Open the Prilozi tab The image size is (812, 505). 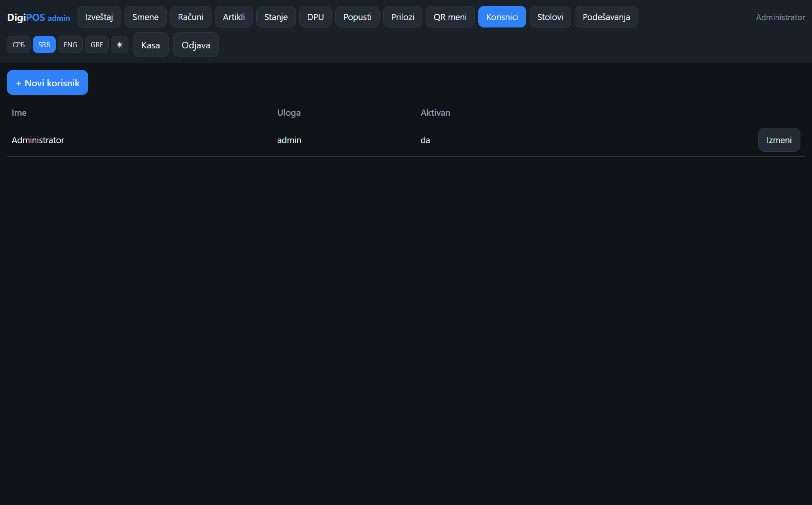click(x=403, y=17)
